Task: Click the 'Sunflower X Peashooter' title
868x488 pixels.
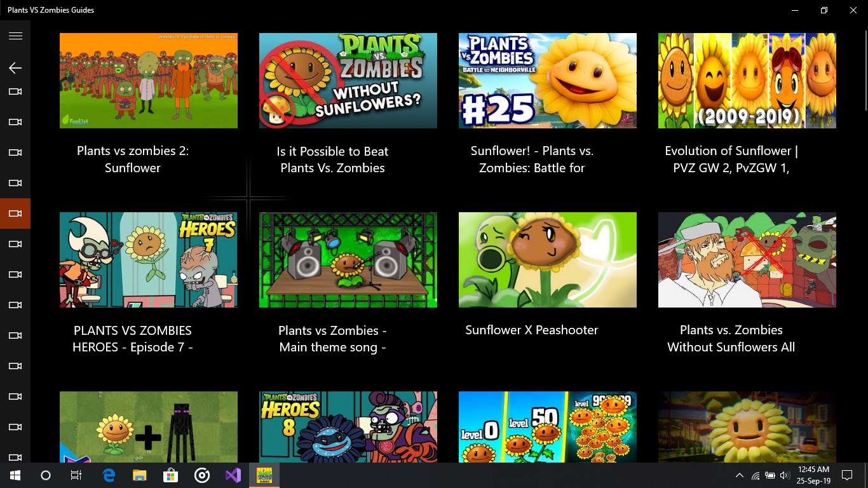Action: point(532,330)
